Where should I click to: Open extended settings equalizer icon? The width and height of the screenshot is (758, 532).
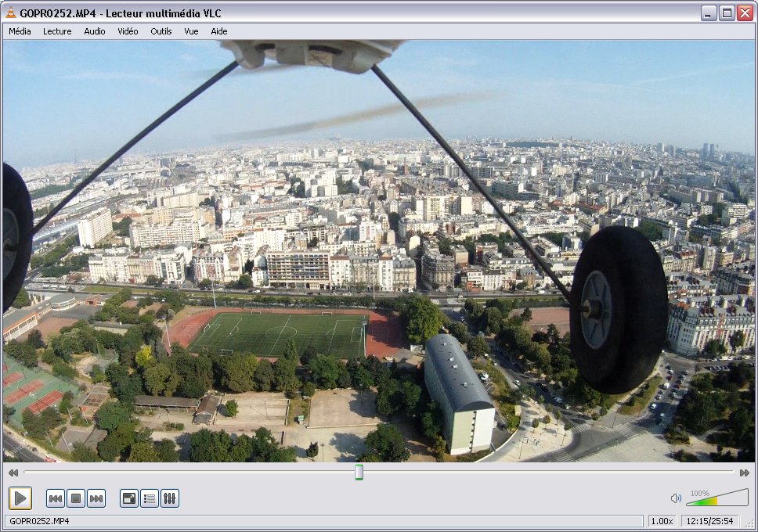170,498
